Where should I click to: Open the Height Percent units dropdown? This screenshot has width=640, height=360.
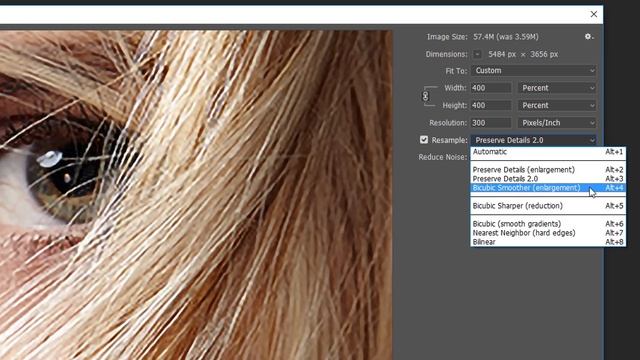[557, 105]
